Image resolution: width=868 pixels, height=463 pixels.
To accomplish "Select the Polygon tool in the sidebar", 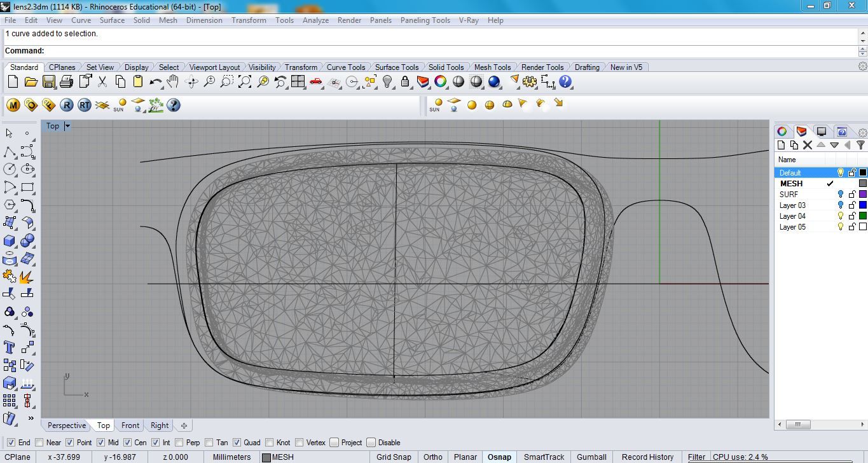I will [x=8, y=205].
